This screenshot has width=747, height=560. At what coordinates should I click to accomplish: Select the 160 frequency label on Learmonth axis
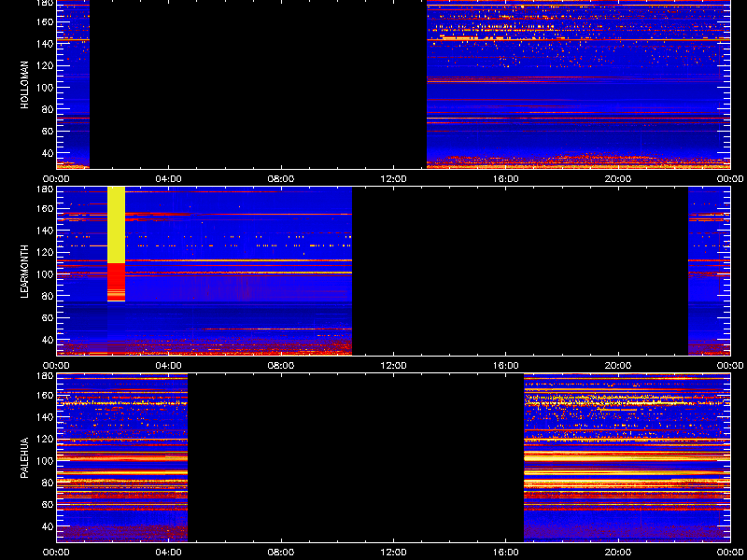pyautogui.click(x=46, y=208)
